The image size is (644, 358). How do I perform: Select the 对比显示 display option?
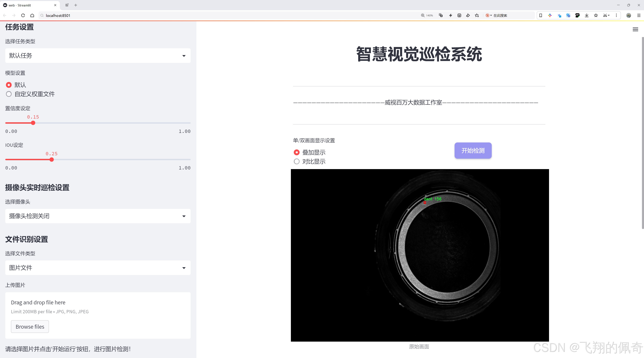[297, 161]
